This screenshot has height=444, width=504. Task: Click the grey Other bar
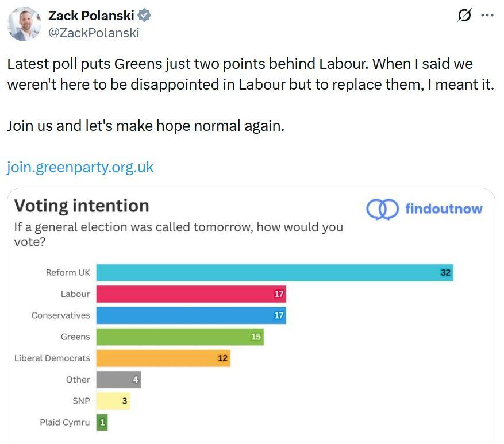click(x=118, y=380)
